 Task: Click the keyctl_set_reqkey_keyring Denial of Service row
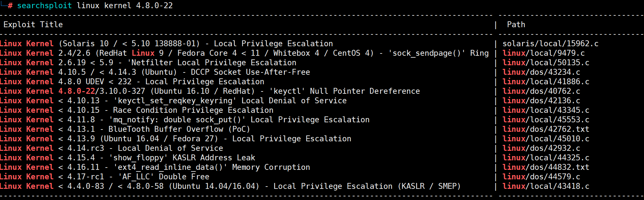pos(173,101)
